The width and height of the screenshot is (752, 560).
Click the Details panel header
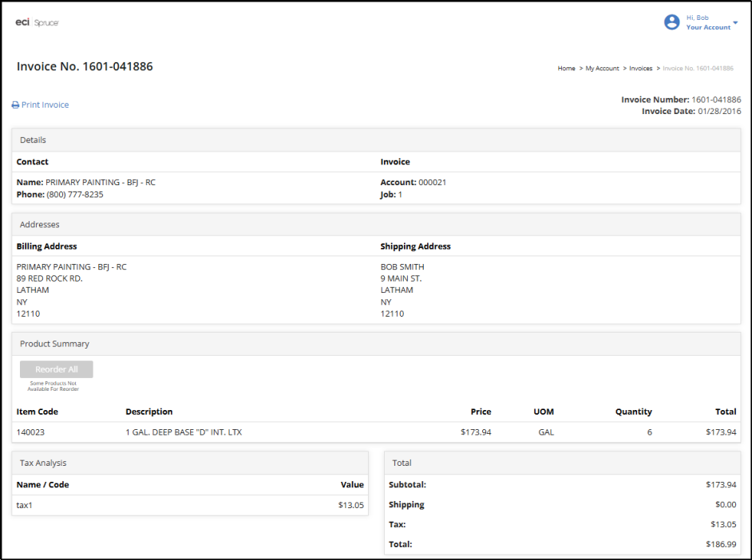click(x=33, y=140)
